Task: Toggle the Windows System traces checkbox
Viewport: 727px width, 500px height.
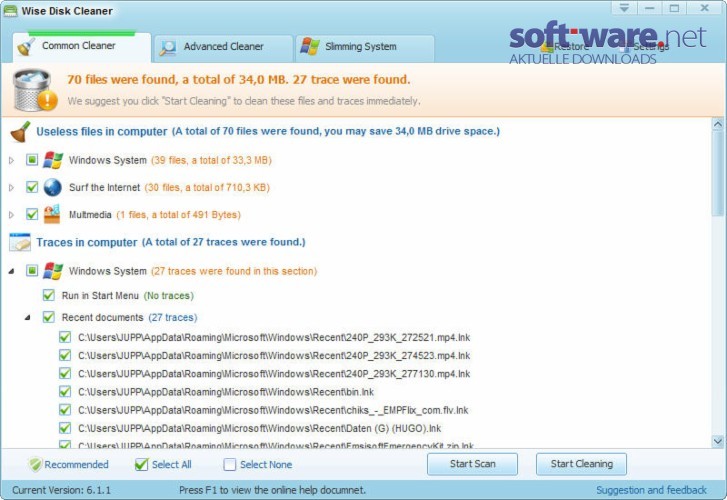Action: 32,270
